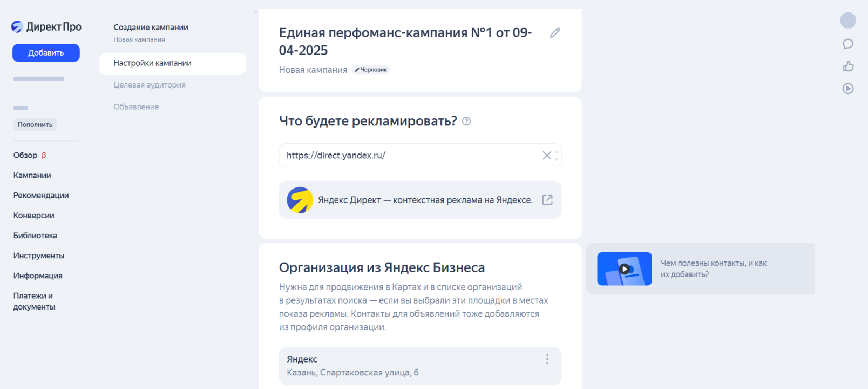Expand URL field dropdown arrows
Viewport: 868px width, 389px height.
(x=557, y=156)
